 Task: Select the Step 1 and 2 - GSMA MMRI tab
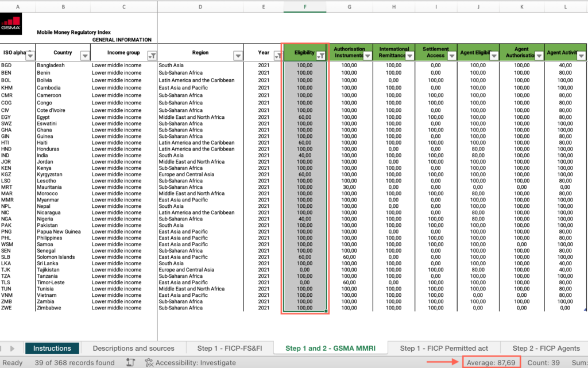click(330, 348)
